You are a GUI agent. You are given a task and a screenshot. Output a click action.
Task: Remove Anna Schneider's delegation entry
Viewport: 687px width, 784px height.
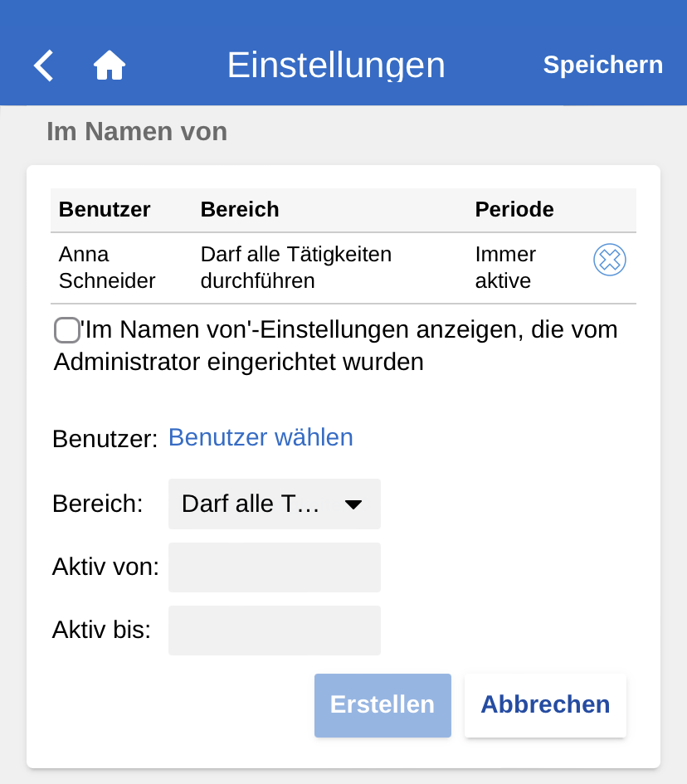tap(609, 261)
